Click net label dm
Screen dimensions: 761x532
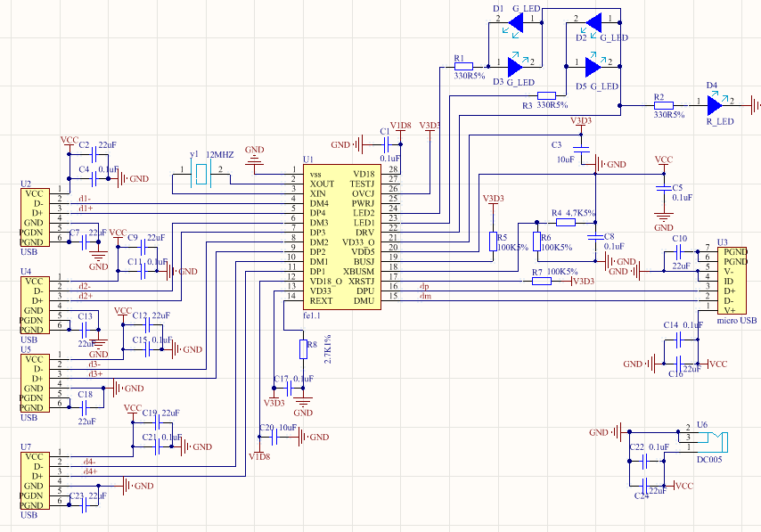425,296
